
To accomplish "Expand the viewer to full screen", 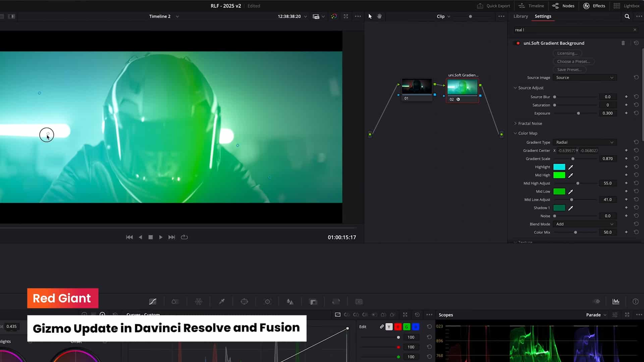I will [346, 16].
